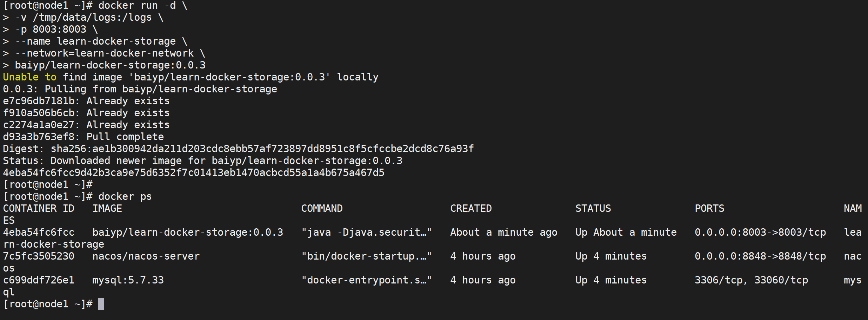The image size is (868, 320).
Task: Click the terminal cursor block at the prompt
Action: click(x=101, y=304)
